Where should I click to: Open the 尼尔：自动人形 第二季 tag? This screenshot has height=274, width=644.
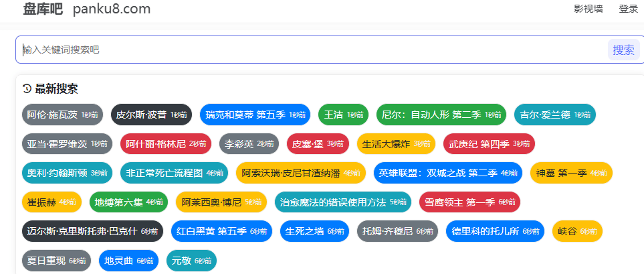tap(441, 115)
